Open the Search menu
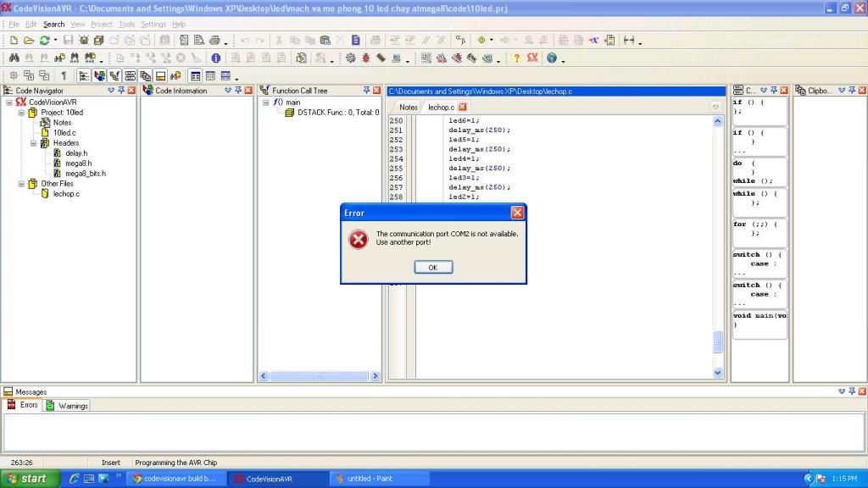Viewport: 868px width, 488px height. pos(53,25)
